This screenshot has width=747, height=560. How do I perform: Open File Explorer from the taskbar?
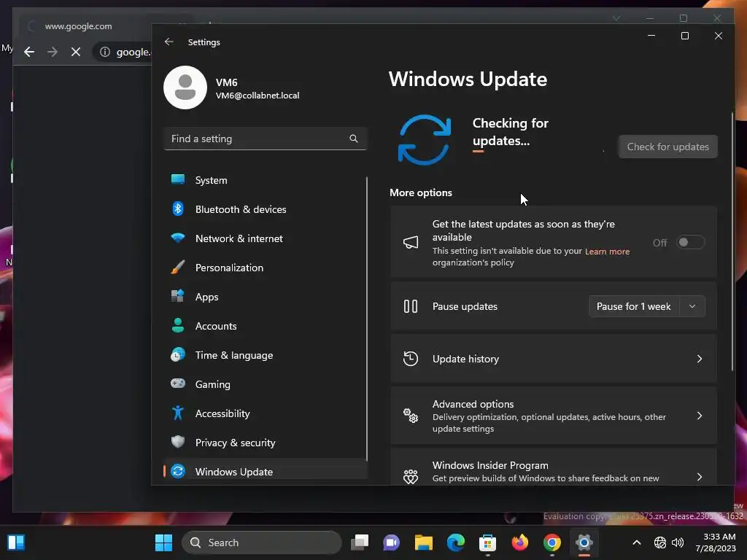[424, 542]
